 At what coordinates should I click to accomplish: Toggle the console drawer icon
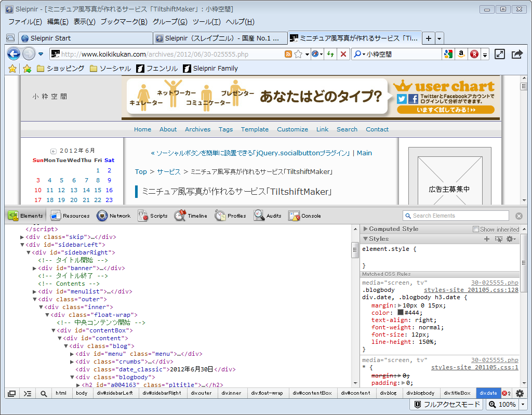28,393
